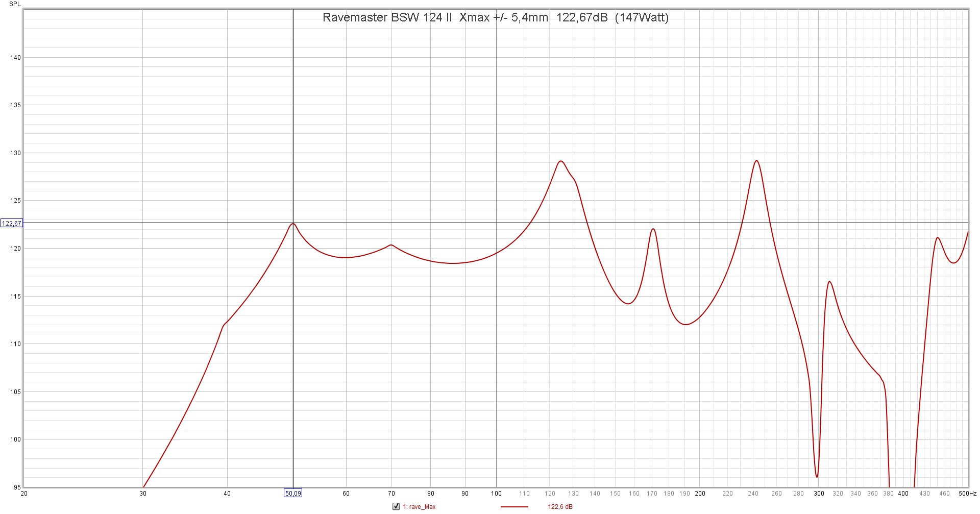Image resolution: width=980 pixels, height=514 pixels.
Task: Click the 95 dB axis tick label
Action: (x=17, y=487)
